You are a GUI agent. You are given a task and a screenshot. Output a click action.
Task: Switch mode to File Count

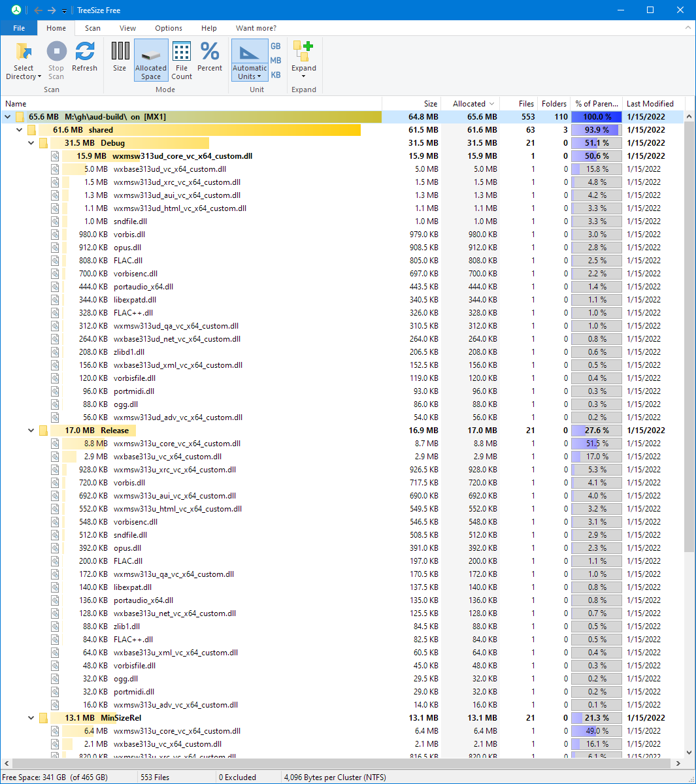(182, 60)
